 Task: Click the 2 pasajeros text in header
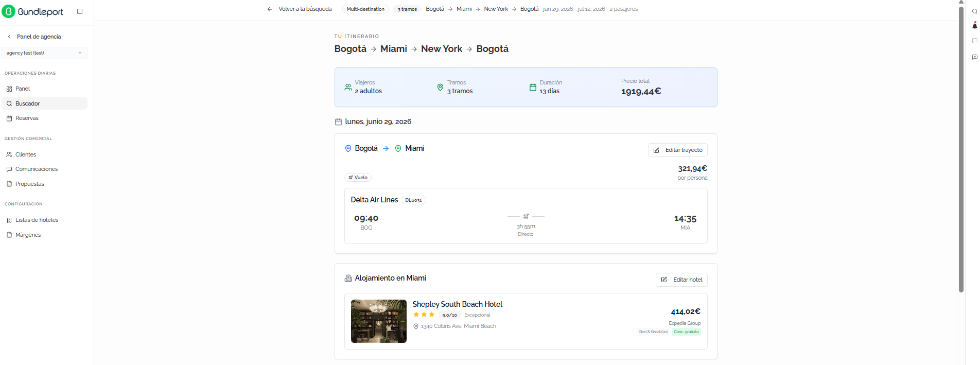pos(623,9)
